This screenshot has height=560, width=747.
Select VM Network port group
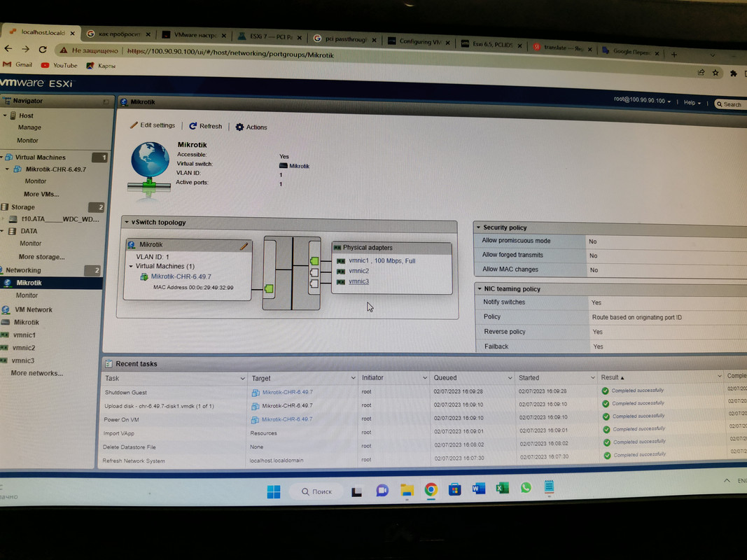point(34,309)
